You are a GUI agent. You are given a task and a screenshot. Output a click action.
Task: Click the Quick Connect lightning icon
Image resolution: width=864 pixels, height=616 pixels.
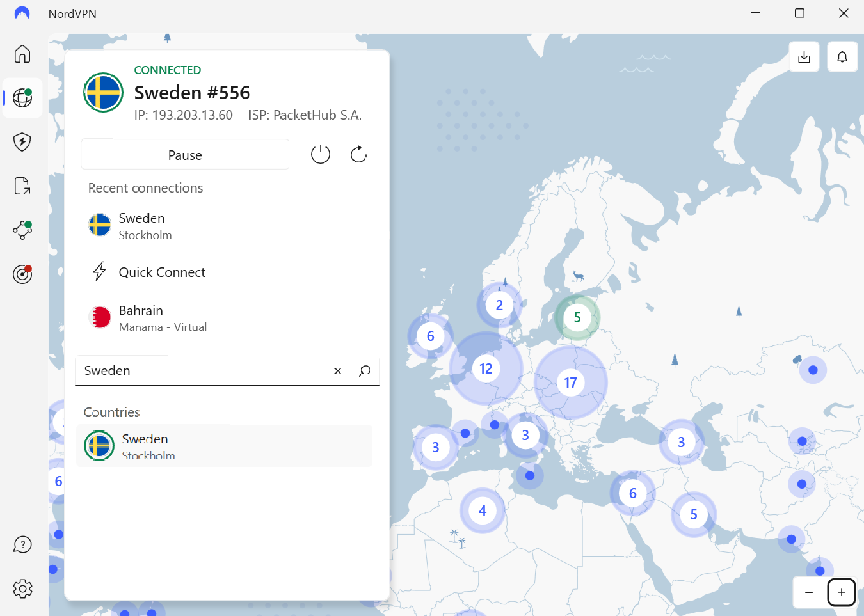click(99, 271)
